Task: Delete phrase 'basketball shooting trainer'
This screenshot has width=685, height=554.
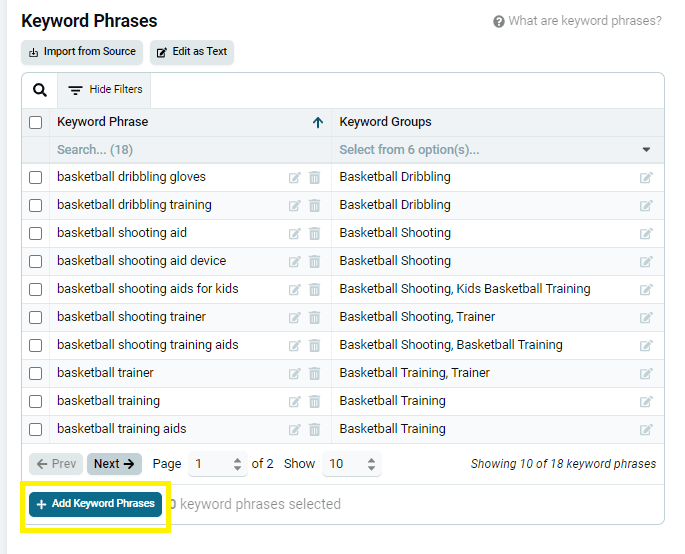Action: 315,317
